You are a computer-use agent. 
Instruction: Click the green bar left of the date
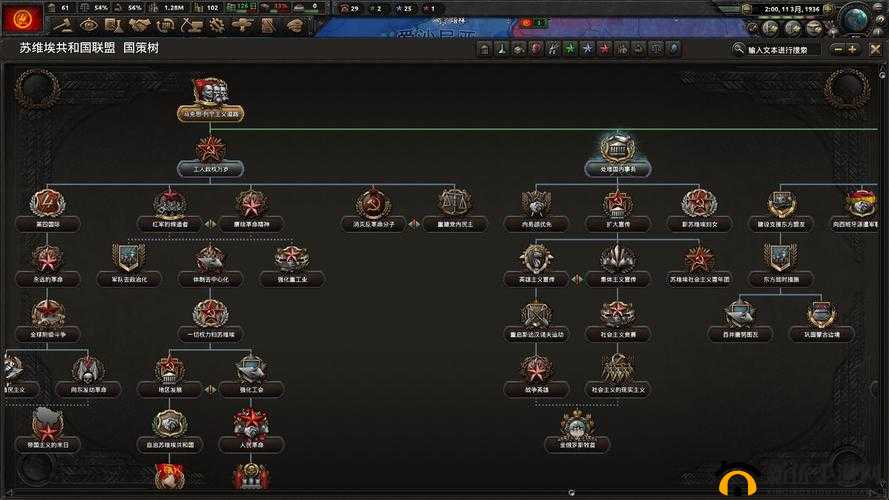coord(731,9)
